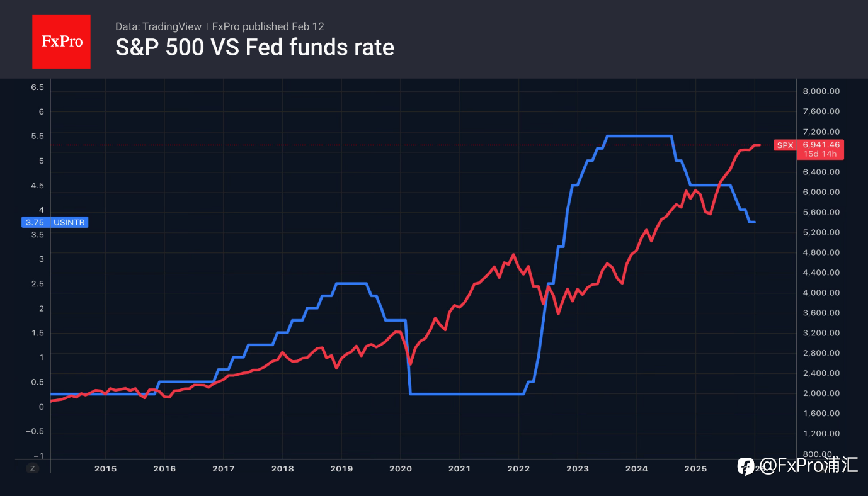The image size is (868, 496).
Task: Click the S&P 500 VS Fed funds rate title
Action: (x=254, y=47)
